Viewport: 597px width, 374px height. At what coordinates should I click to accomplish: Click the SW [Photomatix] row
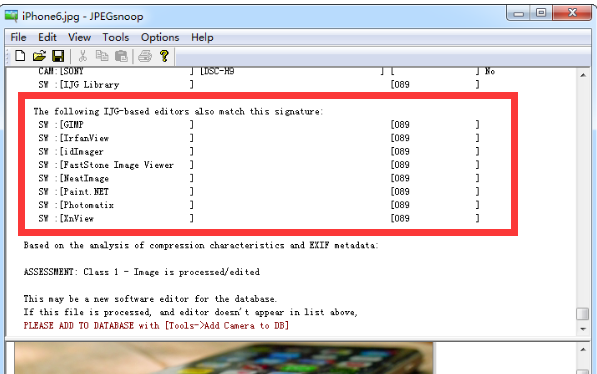pos(259,205)
